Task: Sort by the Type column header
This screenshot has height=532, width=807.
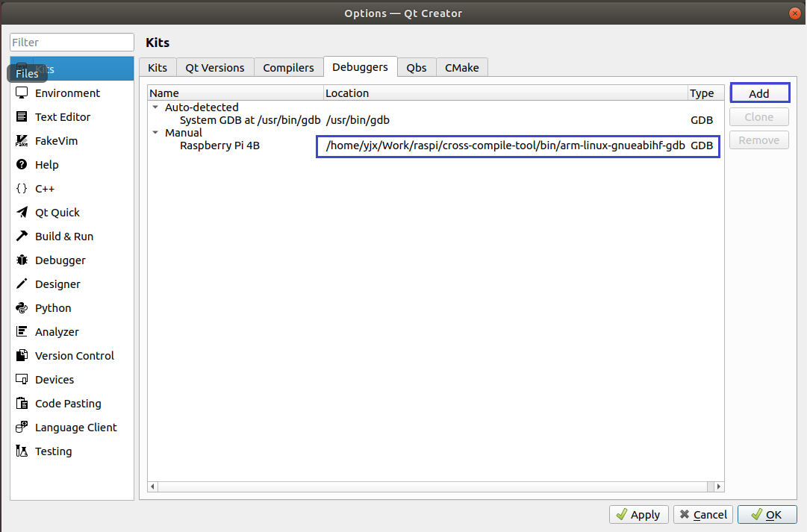Action: coord(706,93)
